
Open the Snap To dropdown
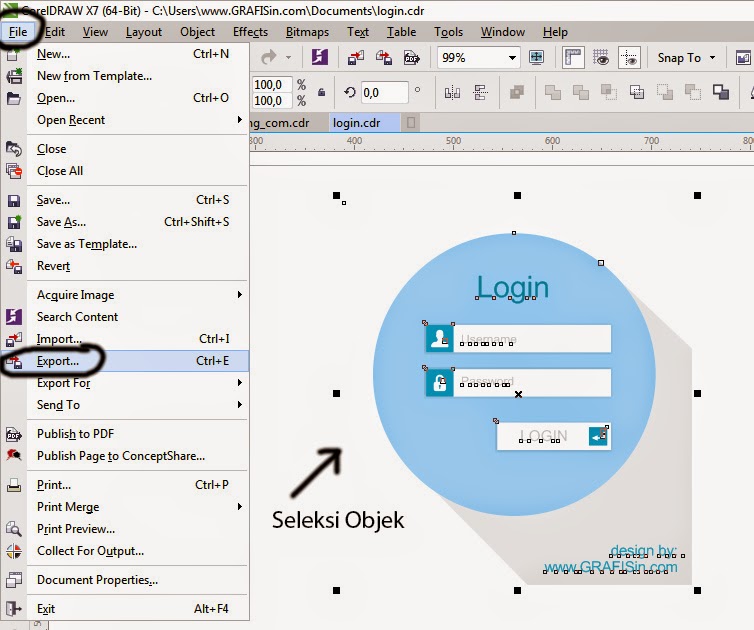pos(686,58)
